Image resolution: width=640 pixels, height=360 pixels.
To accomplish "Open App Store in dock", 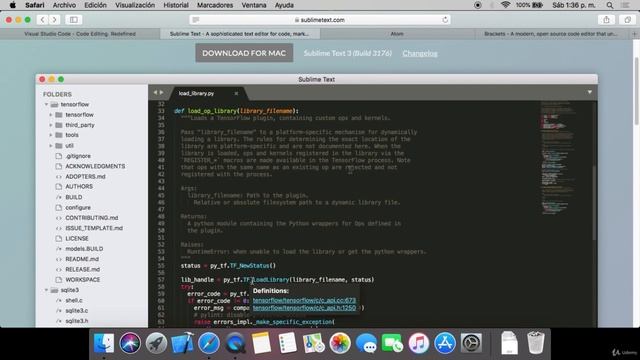I will [444, 343].
